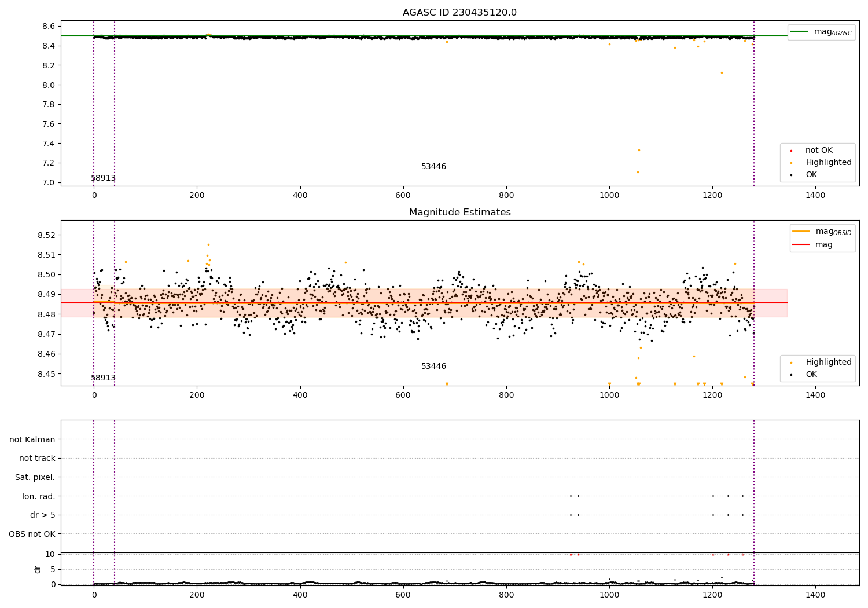This screenshot has width=868, height=608.
Task: Click the "dr > 5" row label
Action: click(43, 515)
